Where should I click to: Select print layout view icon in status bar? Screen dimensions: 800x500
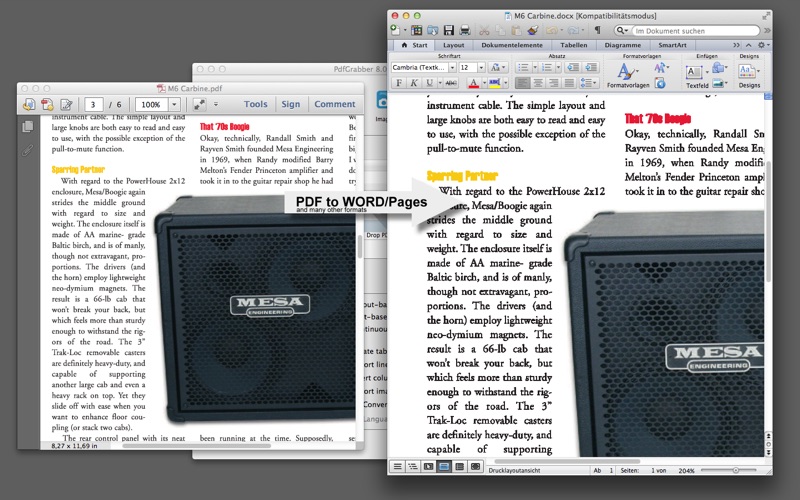click(444, 466)
